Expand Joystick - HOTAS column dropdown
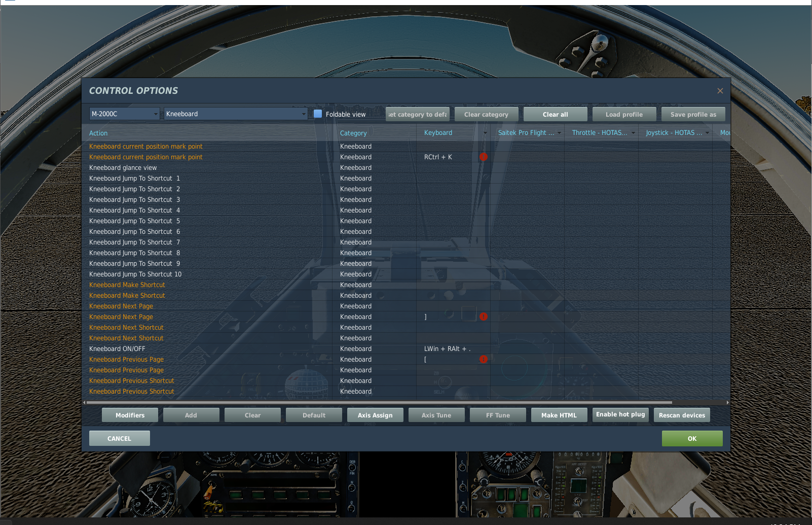 coord(707,133)
